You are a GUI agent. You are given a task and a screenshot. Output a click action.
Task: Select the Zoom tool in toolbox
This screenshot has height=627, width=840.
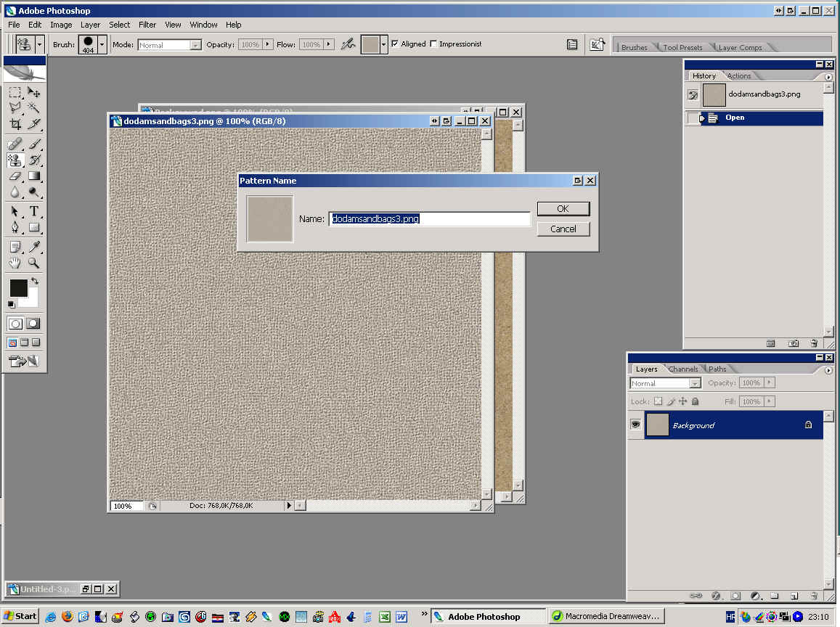tap(34, 263)
